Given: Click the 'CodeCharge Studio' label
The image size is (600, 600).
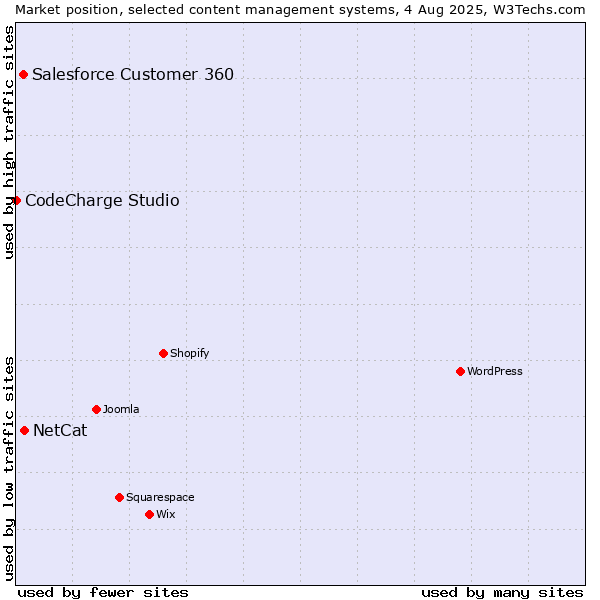Looking at the screenshot, I should click(102, 201).
